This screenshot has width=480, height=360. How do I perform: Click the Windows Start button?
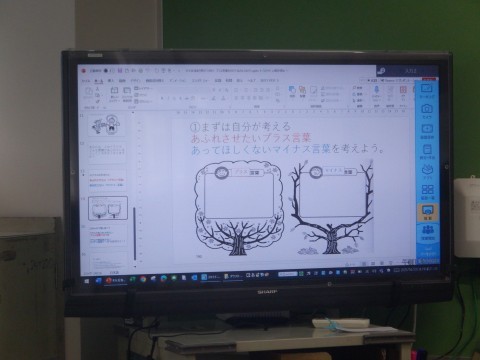(87, 281)
